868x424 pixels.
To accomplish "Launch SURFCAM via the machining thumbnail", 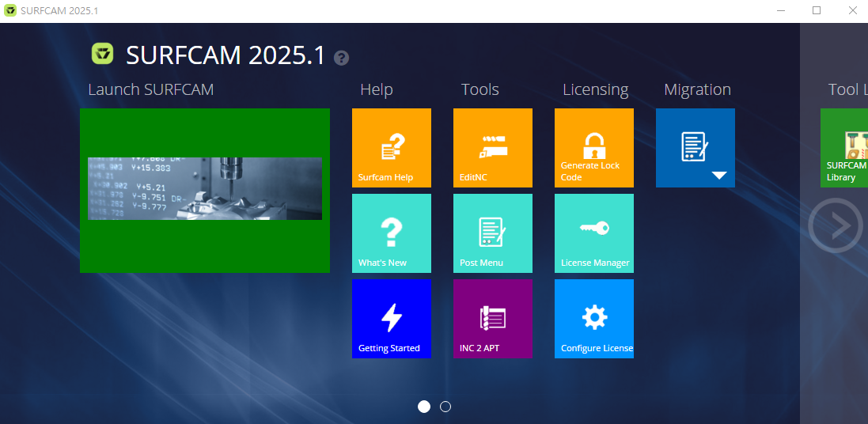I will pyautogui.click(x=205, y=190).
